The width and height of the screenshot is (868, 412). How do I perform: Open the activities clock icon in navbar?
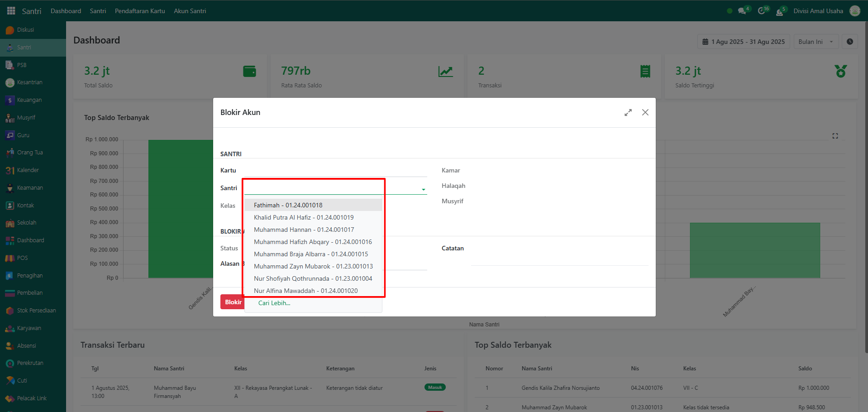click(762, 11)
